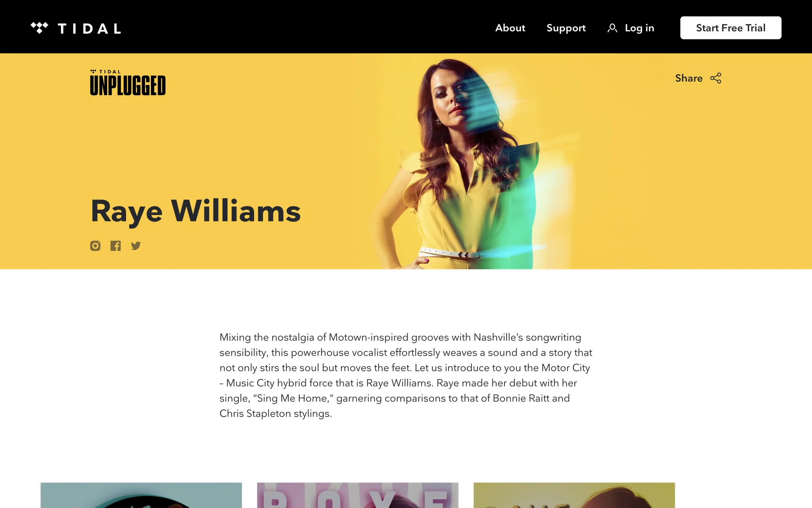
Task: Open Raye Williams' Instagram profile icon
Action: click(x=95, y=246)
